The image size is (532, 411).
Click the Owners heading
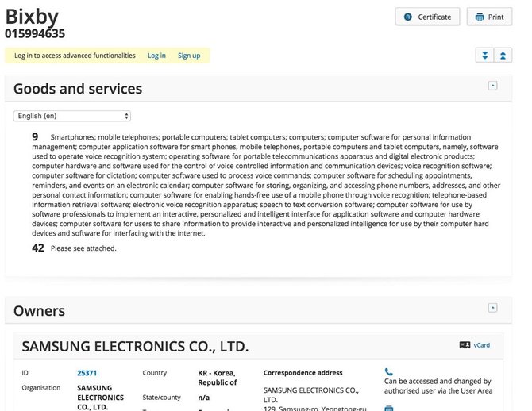[39, 311]
